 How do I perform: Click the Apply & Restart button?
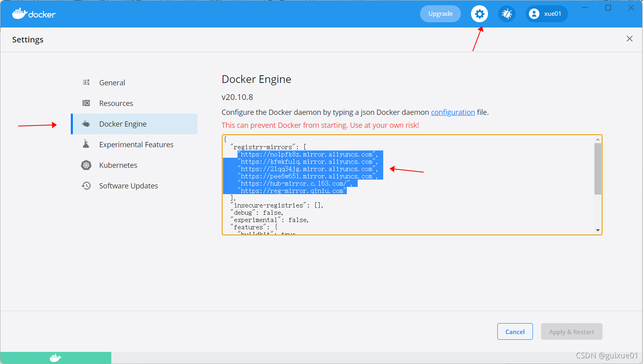pyautogui.click(x=572, y=332)
